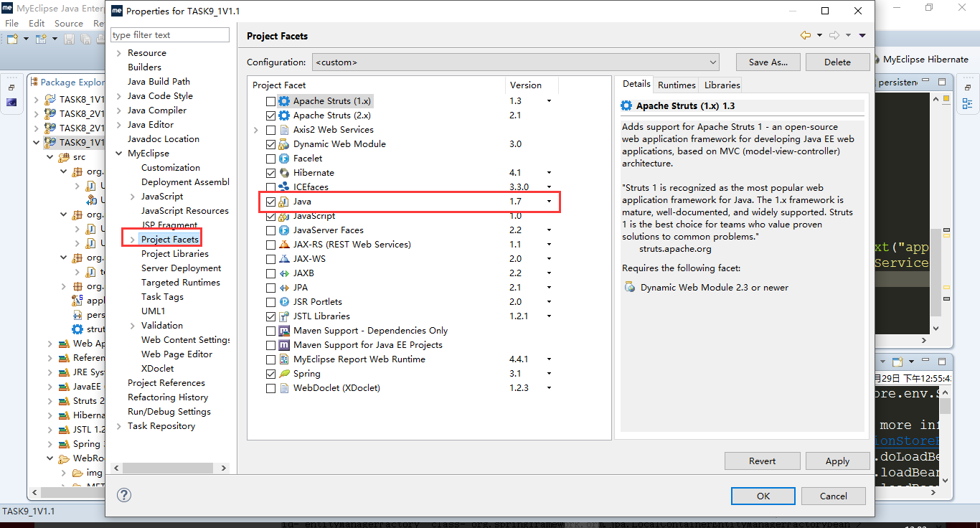Open the dialog help question-mark icon
980x528 pixels.
[x=124, y=495]
